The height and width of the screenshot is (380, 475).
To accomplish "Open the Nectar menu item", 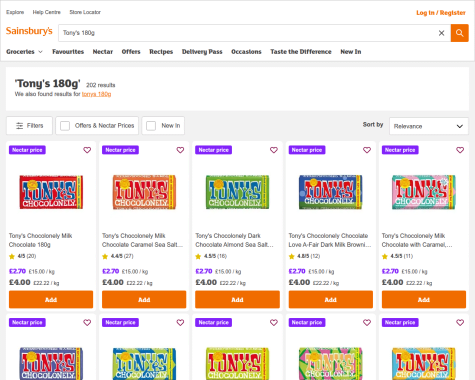I will point(103,52).
